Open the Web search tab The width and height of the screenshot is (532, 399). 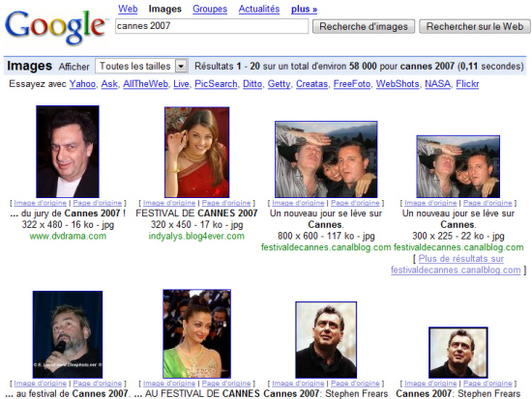[x=128, y=9]
